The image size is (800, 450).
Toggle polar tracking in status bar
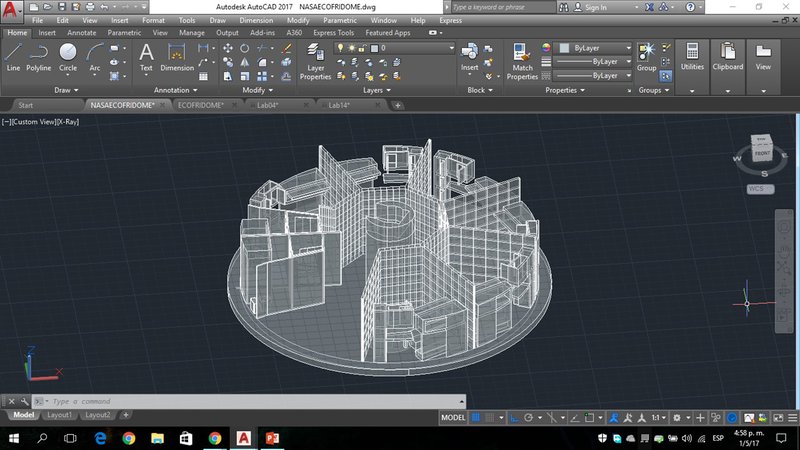[x=527, y=416]
